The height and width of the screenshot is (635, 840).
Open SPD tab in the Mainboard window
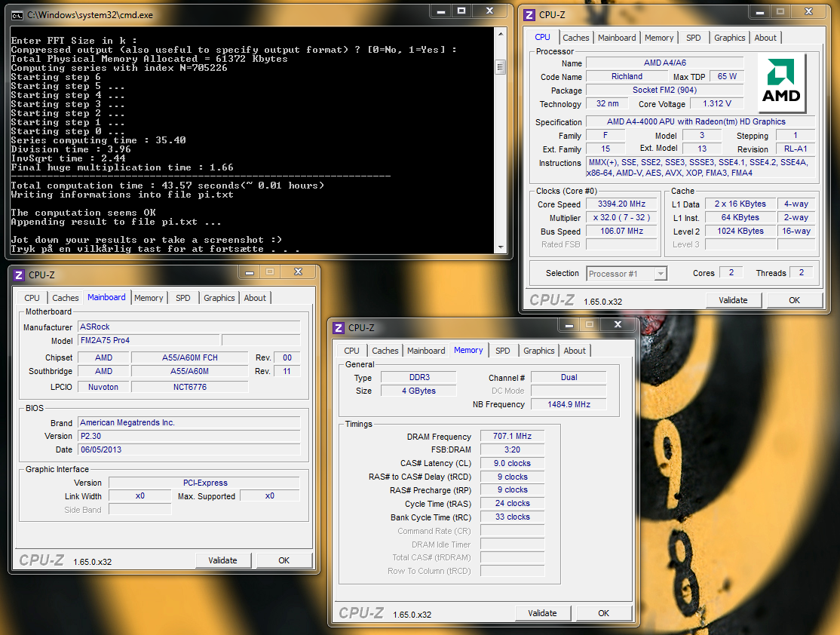click(182, 297)
